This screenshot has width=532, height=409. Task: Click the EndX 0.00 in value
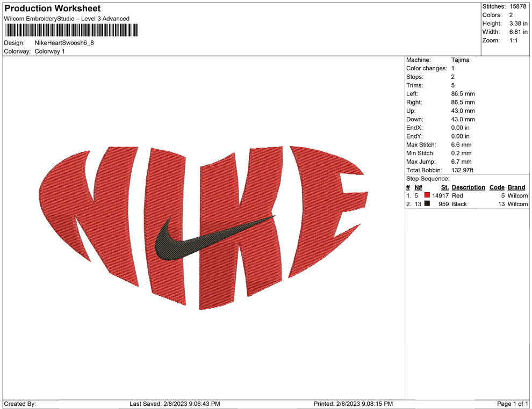[461, 127]
